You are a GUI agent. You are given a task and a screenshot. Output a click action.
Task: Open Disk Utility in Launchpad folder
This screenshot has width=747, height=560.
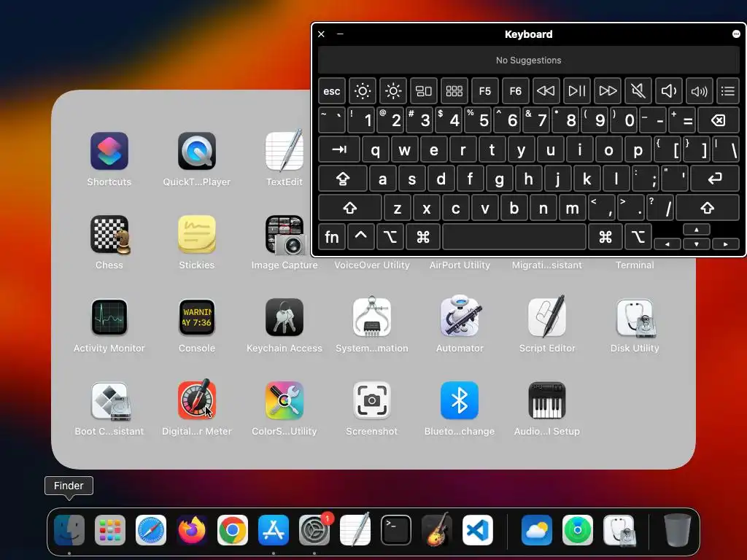coord(635,318)
